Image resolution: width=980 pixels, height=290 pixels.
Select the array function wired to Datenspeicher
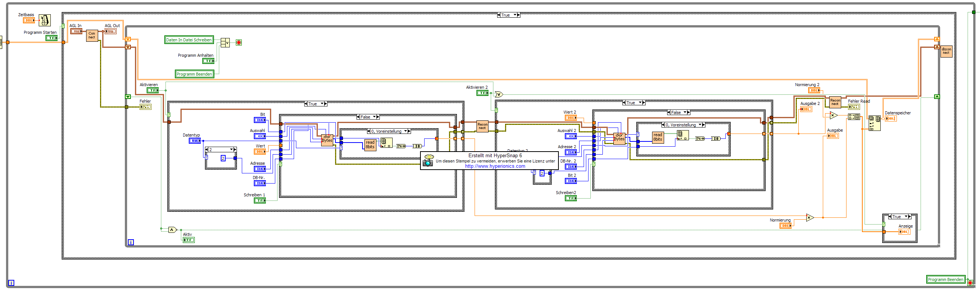pos(874,123)
